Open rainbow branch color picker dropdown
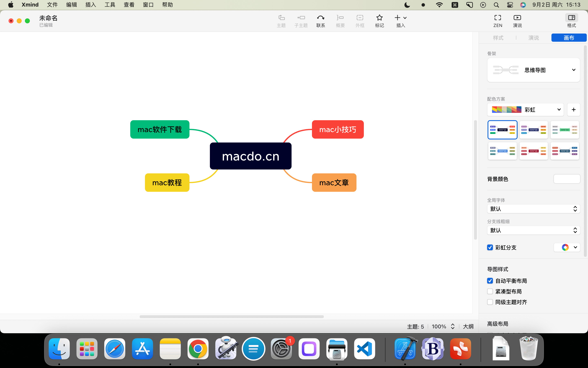The image size is (588, 368). (x=567, y=247)
